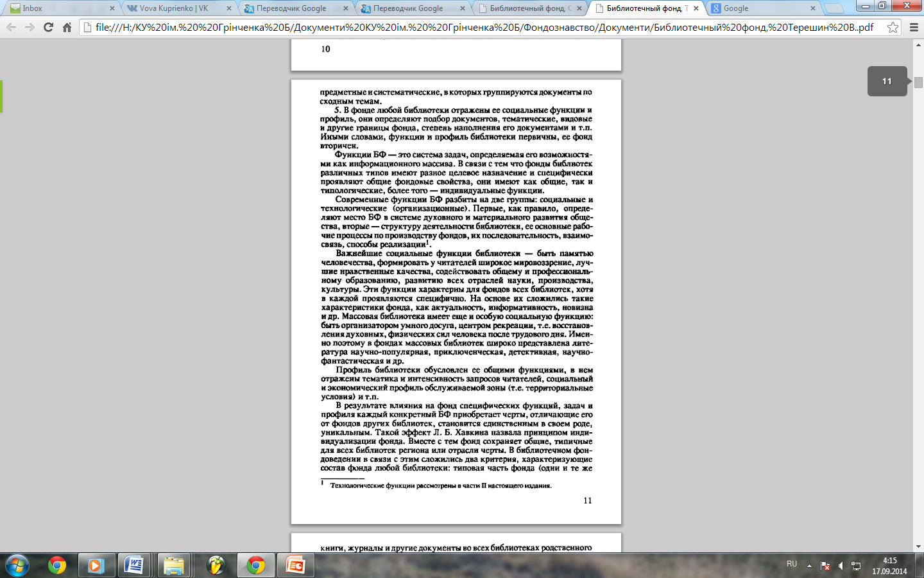This screenshot has width=924, height=578.
Task: Click the scrollbar up arrow
Action: [x=919, y=44]
